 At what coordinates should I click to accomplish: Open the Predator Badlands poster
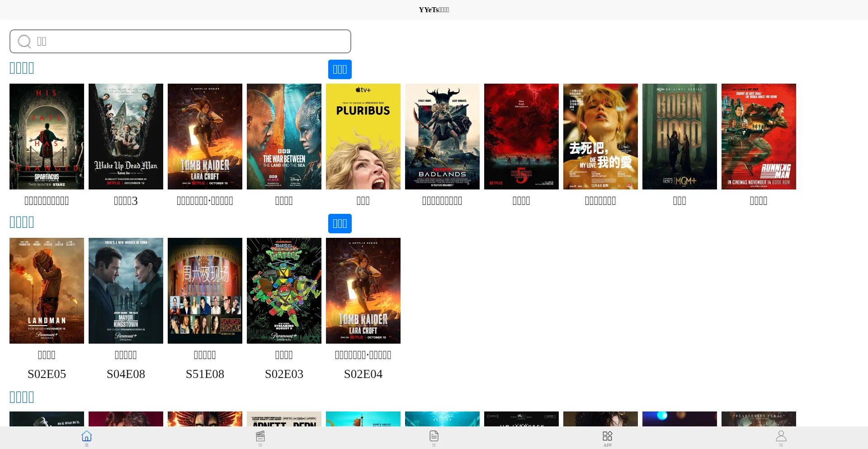click(442, 136)
